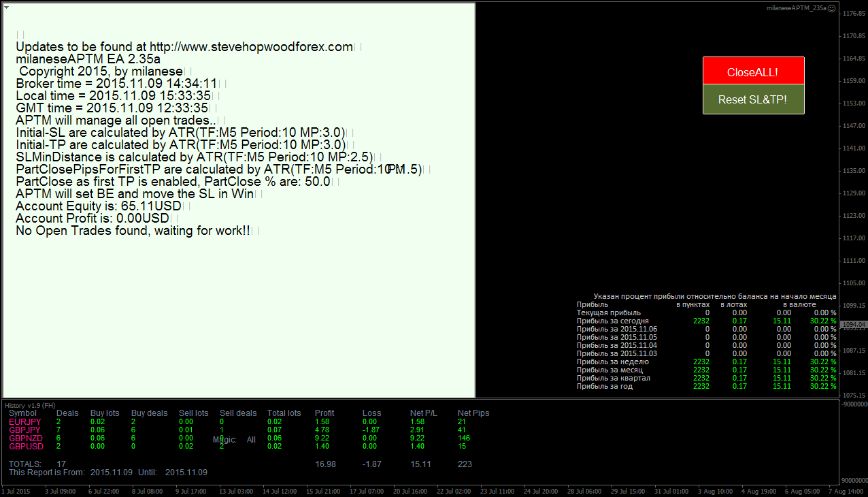The width and height of the screenshot is (868, 497).
Task: Click the PartClosePipsForFirstTP line
Action: click(219, 170)
